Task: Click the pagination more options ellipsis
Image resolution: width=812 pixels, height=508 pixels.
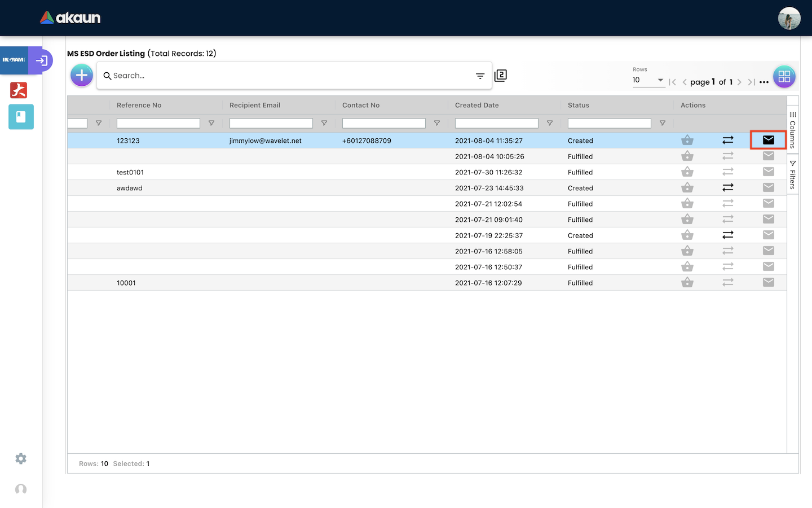Action: tap(764, 82)
